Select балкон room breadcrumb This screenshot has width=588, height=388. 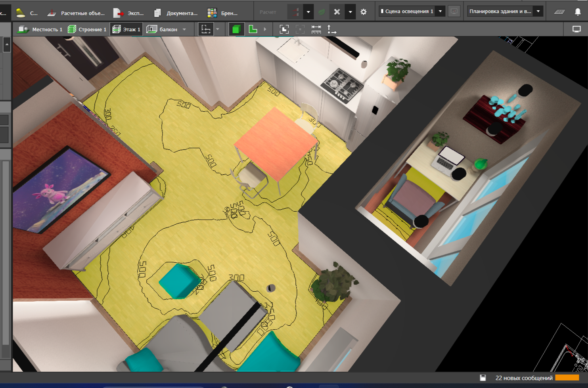point(162,29)
